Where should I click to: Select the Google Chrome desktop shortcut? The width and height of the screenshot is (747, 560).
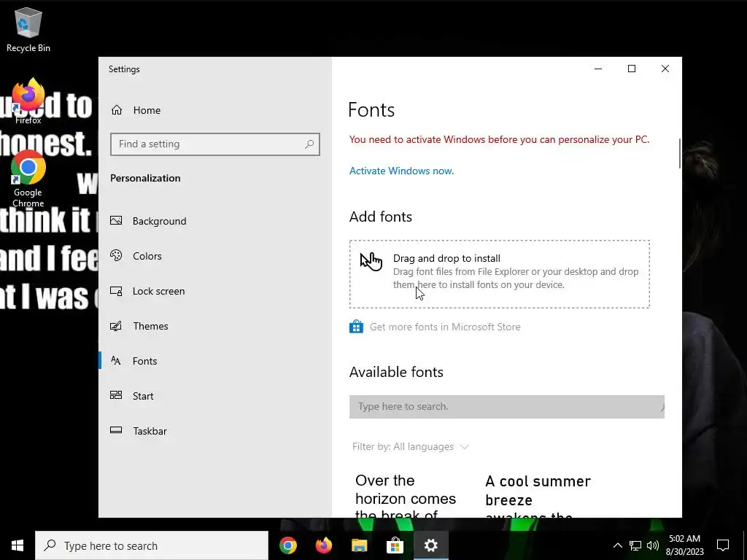28,179
